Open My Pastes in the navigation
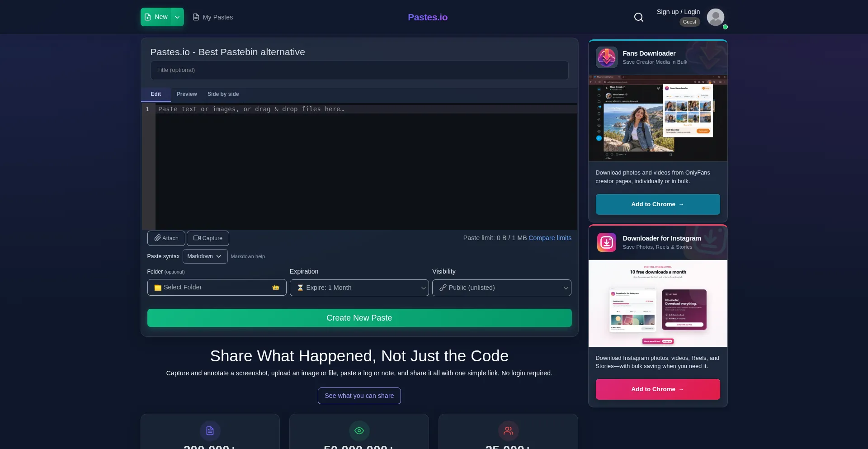Viewport: 868px width, 449px height. [x=213, y=17]
